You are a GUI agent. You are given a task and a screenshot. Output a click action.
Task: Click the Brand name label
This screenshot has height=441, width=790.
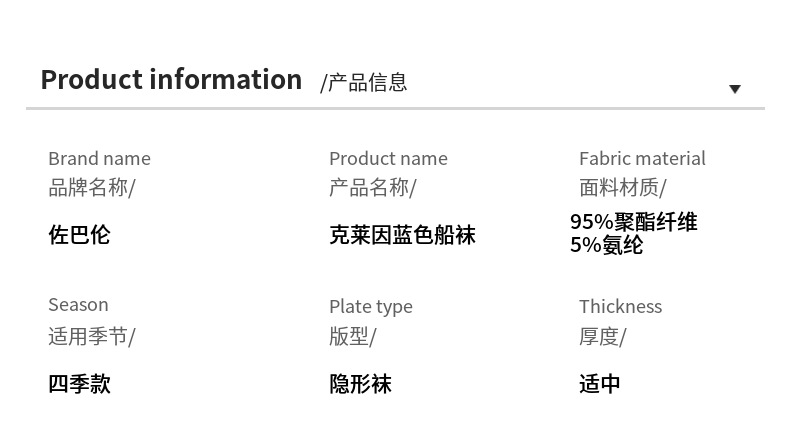click(99, 159)
